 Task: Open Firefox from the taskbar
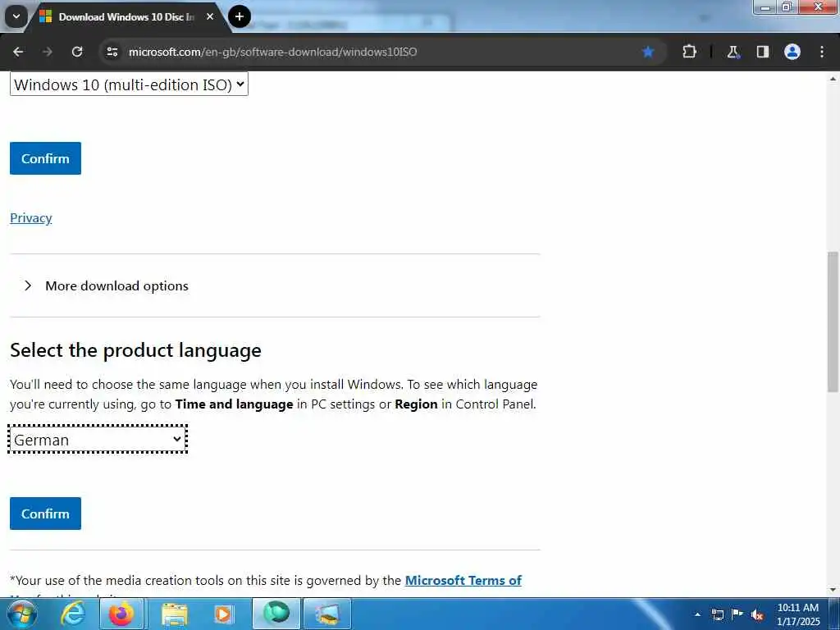121,614
